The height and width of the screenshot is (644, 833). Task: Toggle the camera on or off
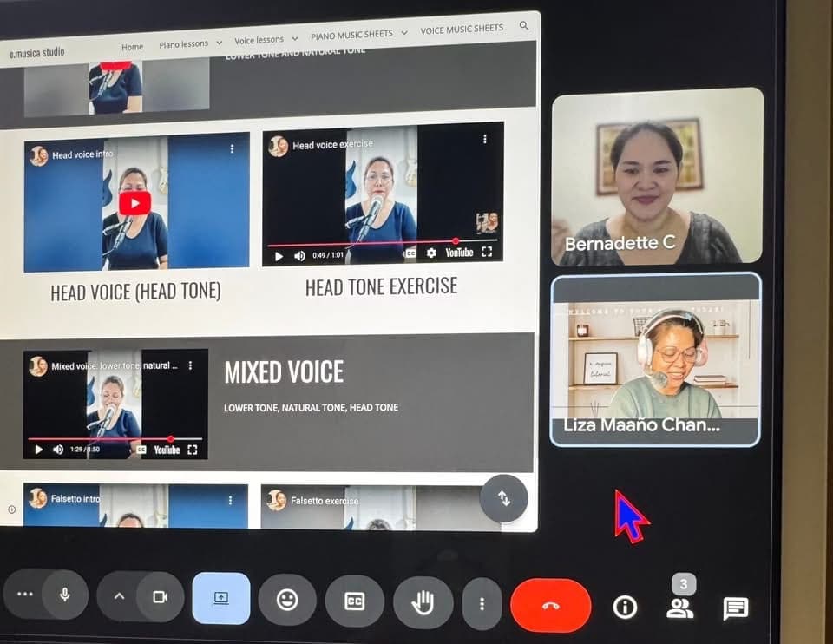pos(160,596)
